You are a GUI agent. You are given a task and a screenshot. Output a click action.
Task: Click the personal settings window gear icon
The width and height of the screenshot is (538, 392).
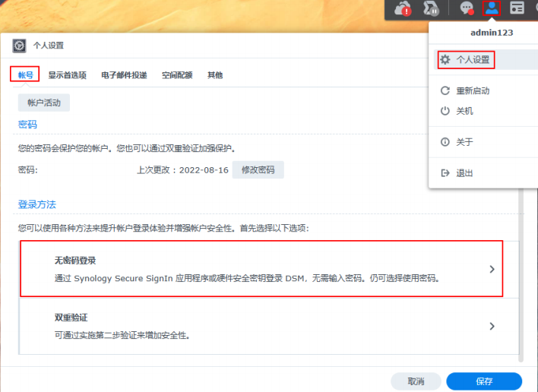(x=19, y=46)
